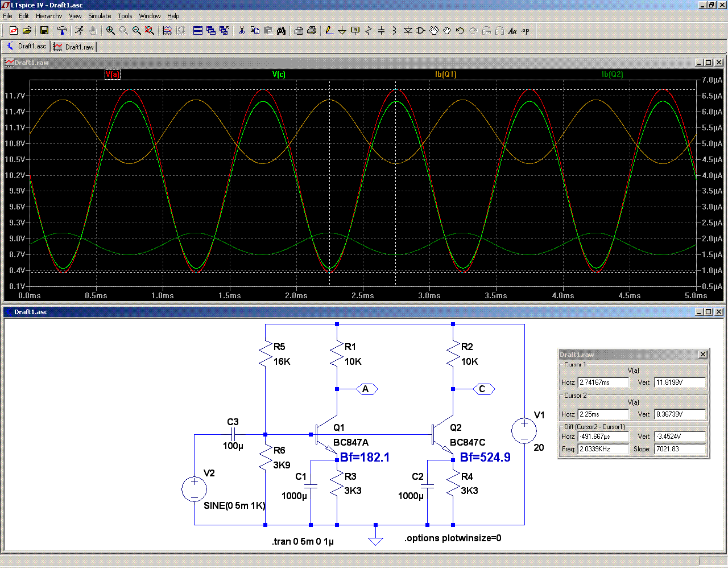728x568 pixels.
Task: Click Cursor 1 Horz value field
Action: 603,382
